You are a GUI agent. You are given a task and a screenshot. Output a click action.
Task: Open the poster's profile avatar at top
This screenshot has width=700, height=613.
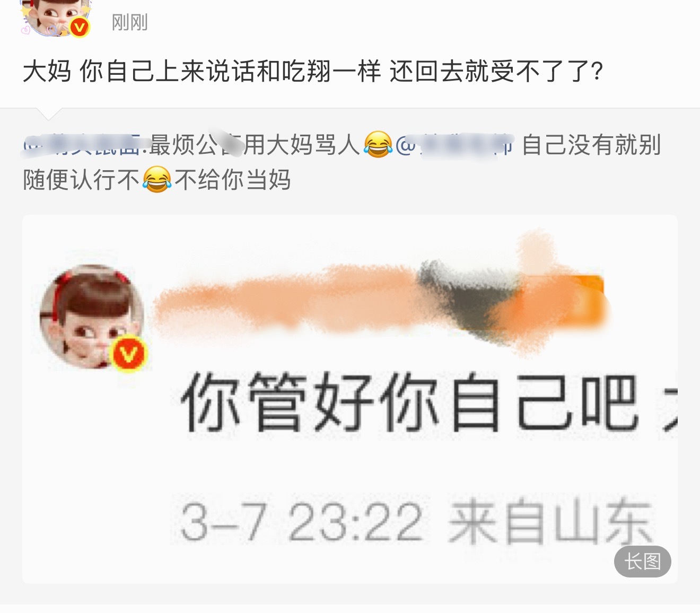pyautogui.click(x=56, y=17)
